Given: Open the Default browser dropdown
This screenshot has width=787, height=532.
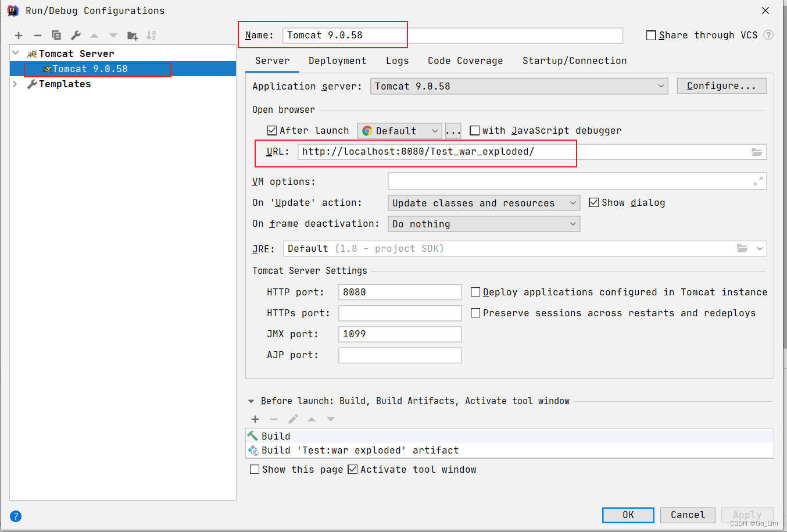Looking at the screenshot, I should click(400, 131).
